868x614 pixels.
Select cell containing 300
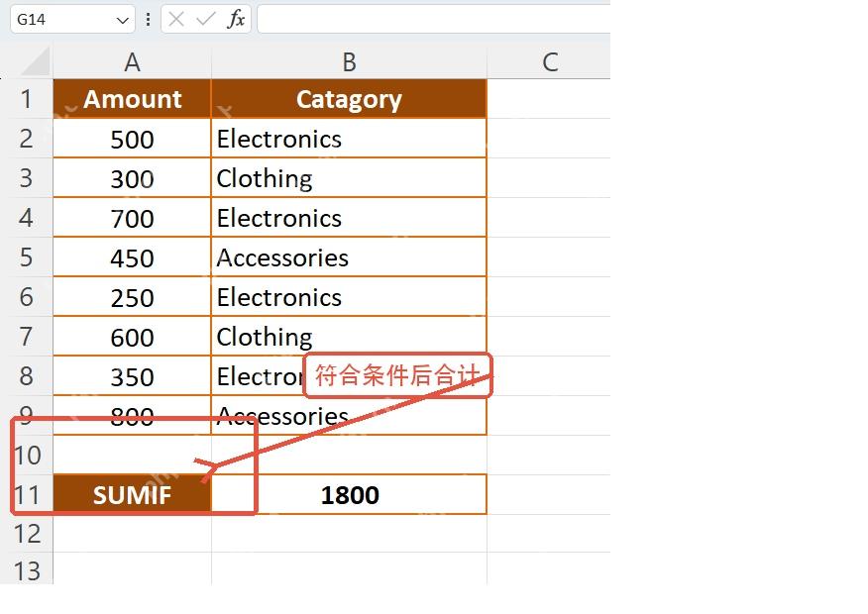pos(132,178)
